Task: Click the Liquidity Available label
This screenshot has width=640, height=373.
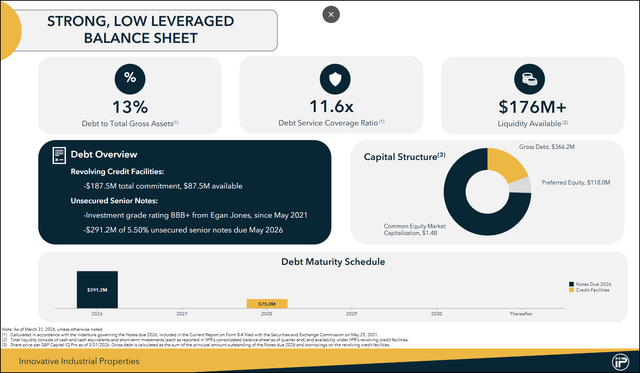Action: pos(532,123)
